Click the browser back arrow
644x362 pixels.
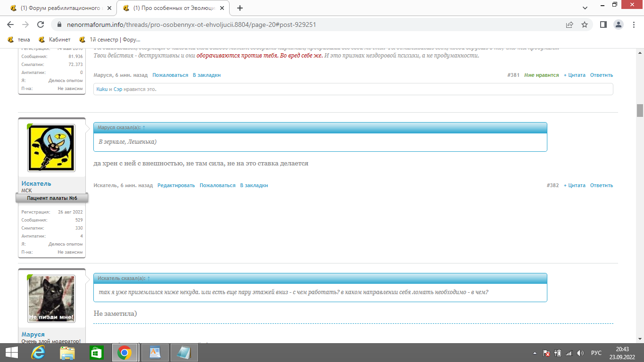[x=10, y=25]
